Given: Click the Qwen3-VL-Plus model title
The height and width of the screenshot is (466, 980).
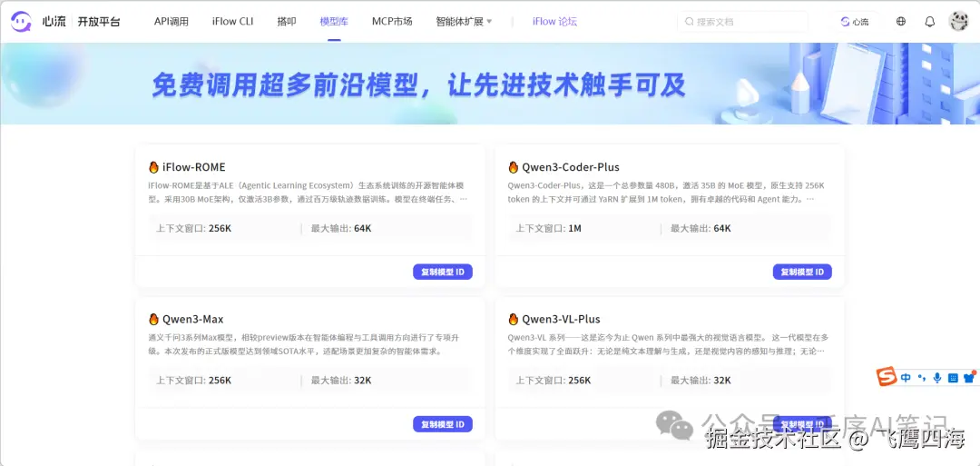Looking at the screenshot, I should tap(562, 319).
